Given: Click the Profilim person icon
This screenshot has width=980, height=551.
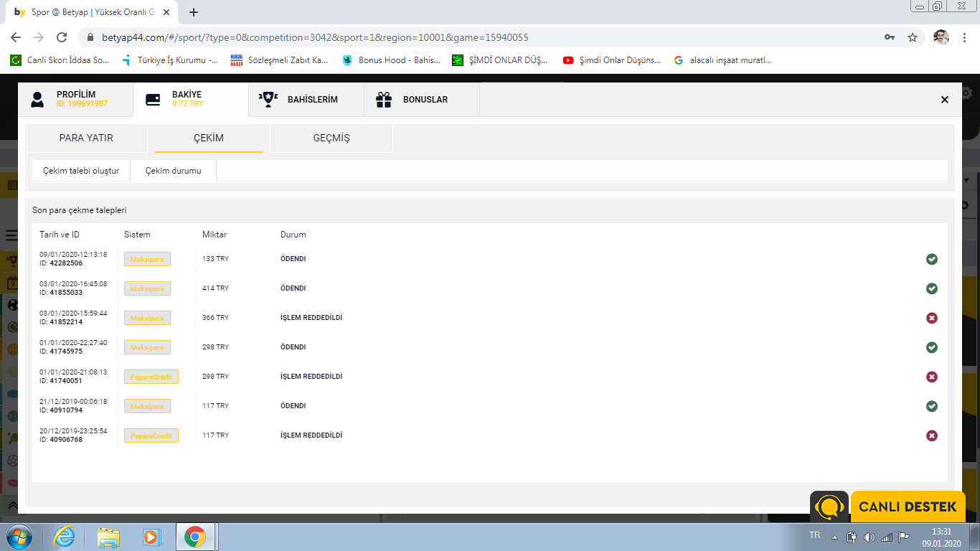Looking at the screenshot, I should tap(37, 100).
